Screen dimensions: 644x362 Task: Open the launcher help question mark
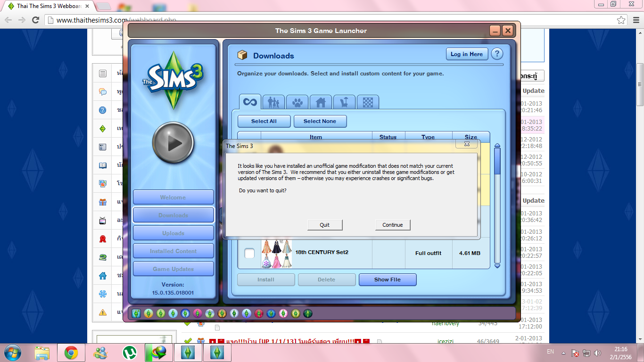(x=497, y=54)
